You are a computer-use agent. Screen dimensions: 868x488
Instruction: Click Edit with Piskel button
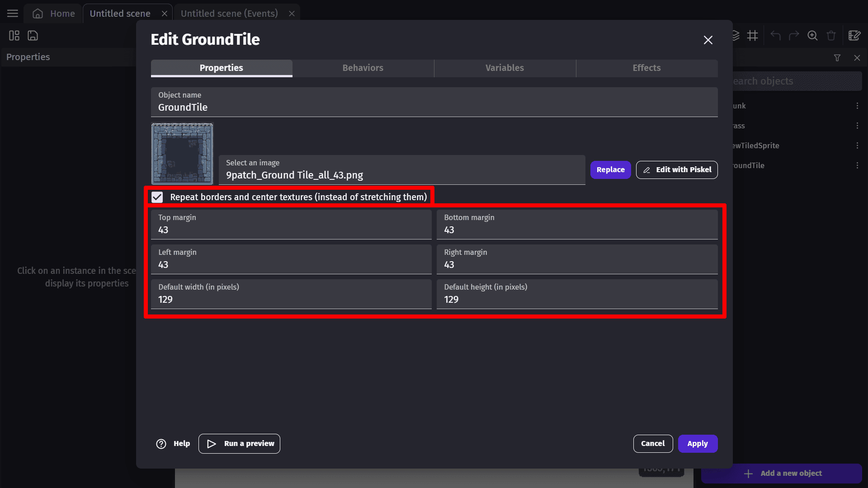point(677,170)
